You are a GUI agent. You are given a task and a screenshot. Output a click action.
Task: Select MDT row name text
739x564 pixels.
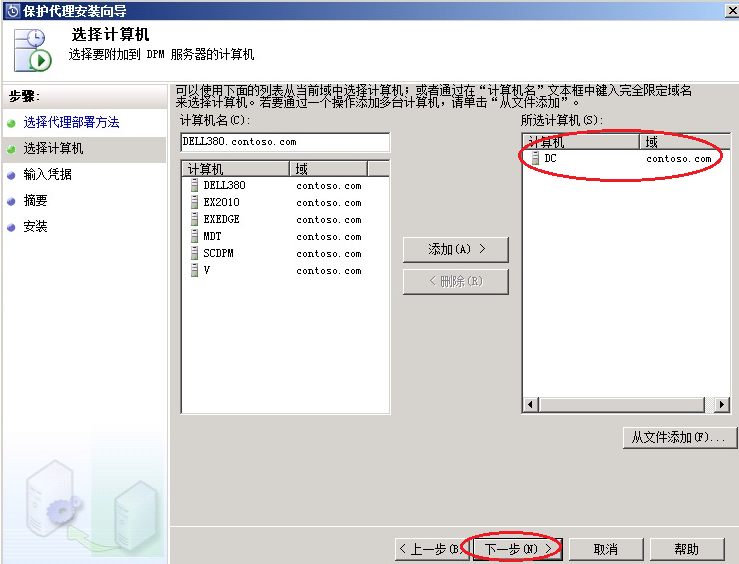point(212,236)
